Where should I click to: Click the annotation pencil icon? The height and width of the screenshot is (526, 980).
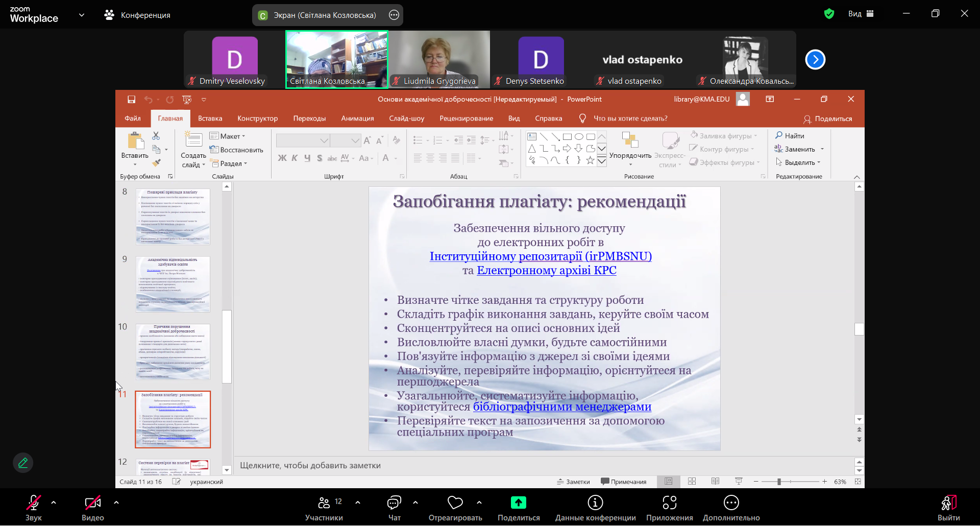tap(23, 463)
